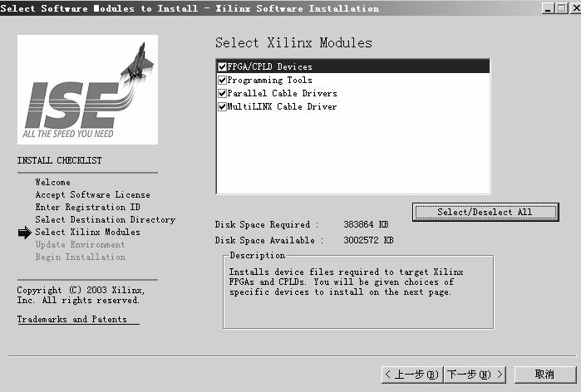Toggle the Parallel Cable Drivers checkbox
Screen dimensions: 581x392
click(222, 93)
